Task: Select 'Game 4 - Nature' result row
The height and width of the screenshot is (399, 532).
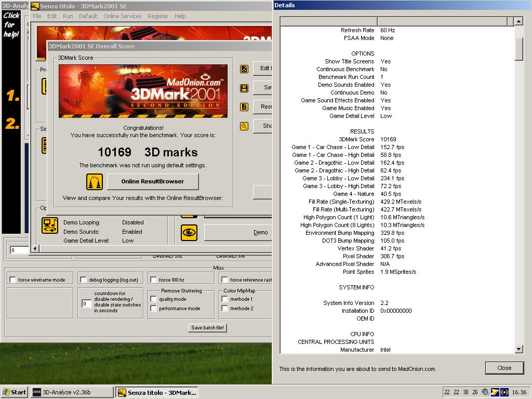Action: coord(397,194)
